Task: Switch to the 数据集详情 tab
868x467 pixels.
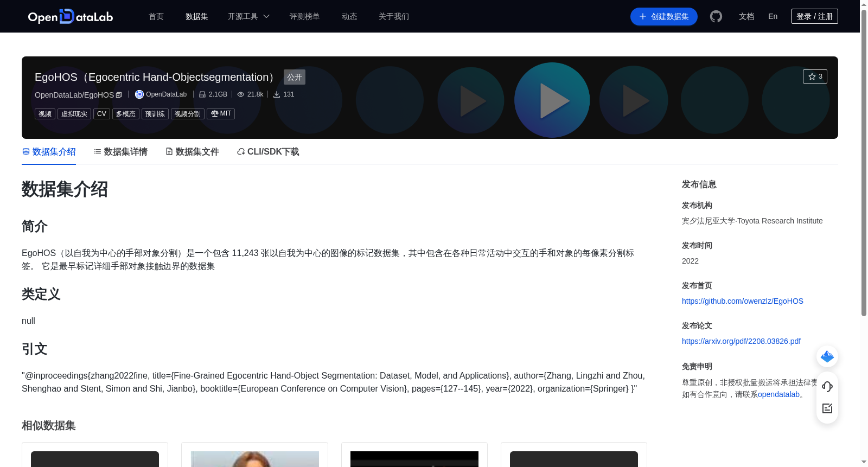Action: pyautogui.click(x=120, y=152)
